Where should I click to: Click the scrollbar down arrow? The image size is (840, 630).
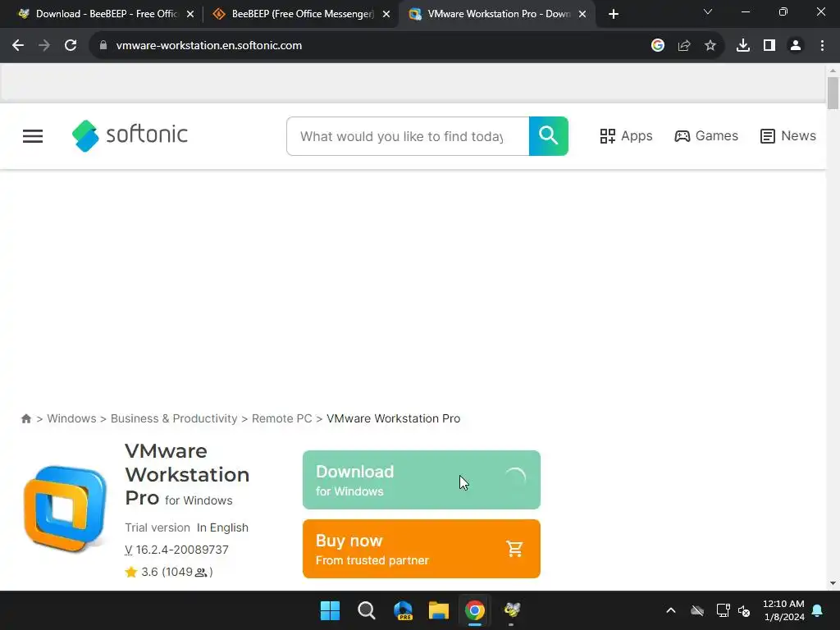833,583
